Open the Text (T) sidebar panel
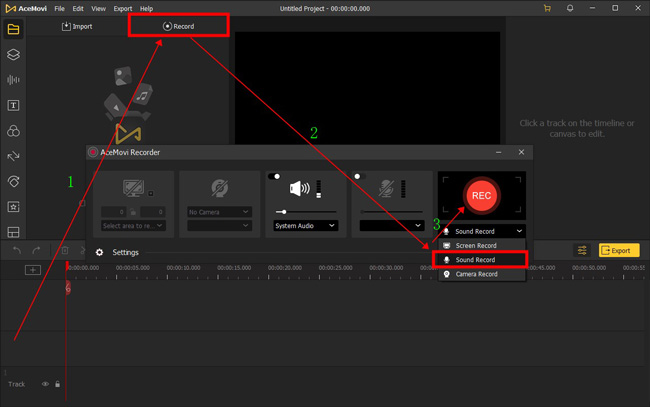The width and height of the screenshot is (650, 407). click(13, 105)
